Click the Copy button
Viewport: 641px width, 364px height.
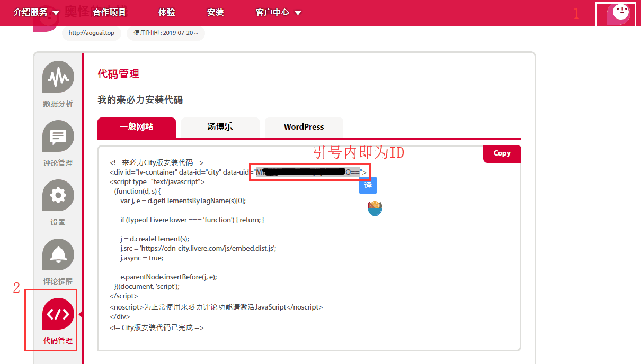point(502,153)
